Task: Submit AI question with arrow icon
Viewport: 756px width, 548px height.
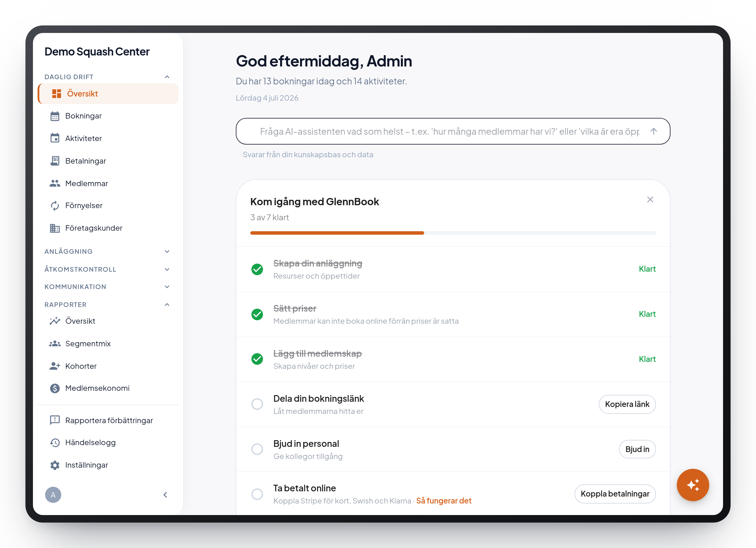Action: (653, 131)
